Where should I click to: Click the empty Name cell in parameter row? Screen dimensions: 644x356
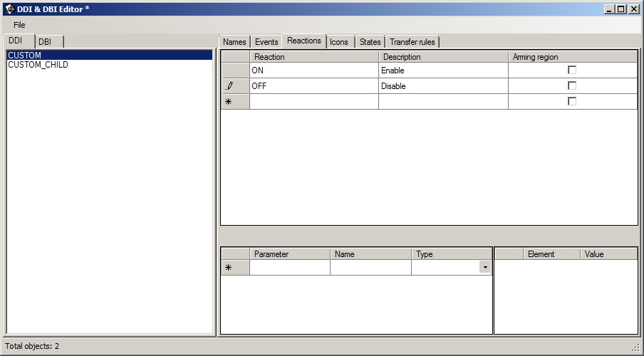370,267
